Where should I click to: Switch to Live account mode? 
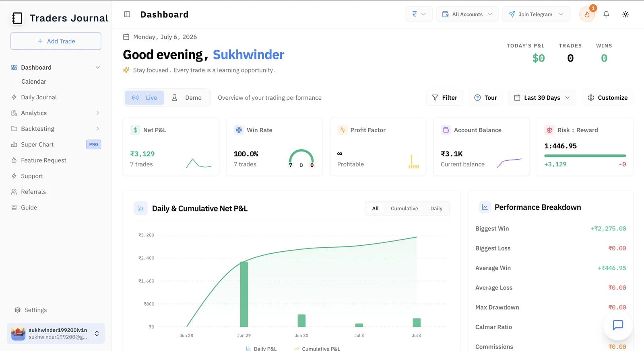(144, 98)
